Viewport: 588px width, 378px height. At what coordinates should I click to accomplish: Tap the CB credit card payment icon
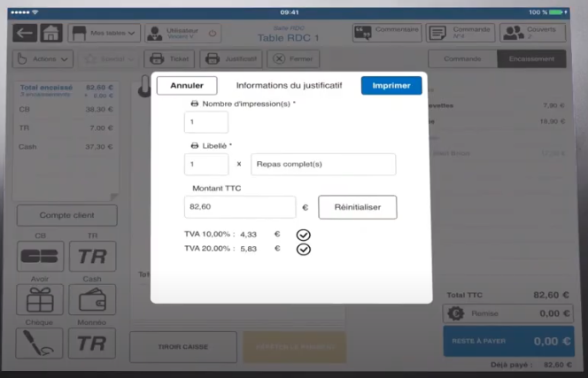[39, 257]
